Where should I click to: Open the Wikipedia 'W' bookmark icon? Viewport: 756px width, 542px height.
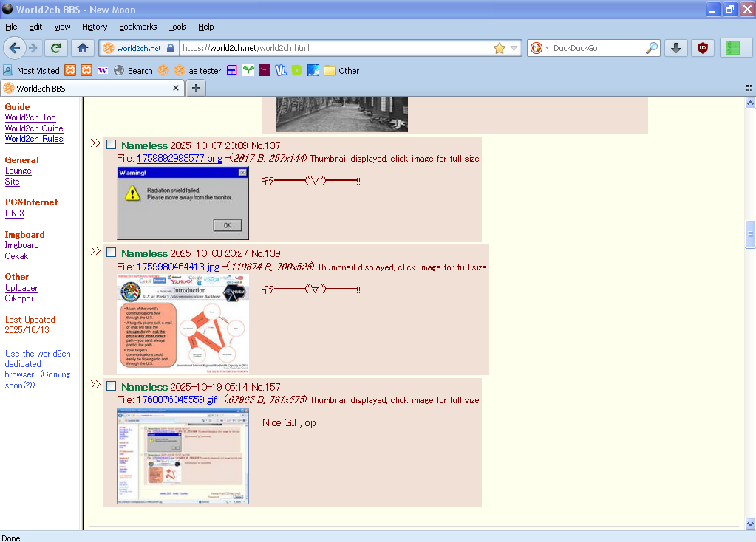(102, 71)
